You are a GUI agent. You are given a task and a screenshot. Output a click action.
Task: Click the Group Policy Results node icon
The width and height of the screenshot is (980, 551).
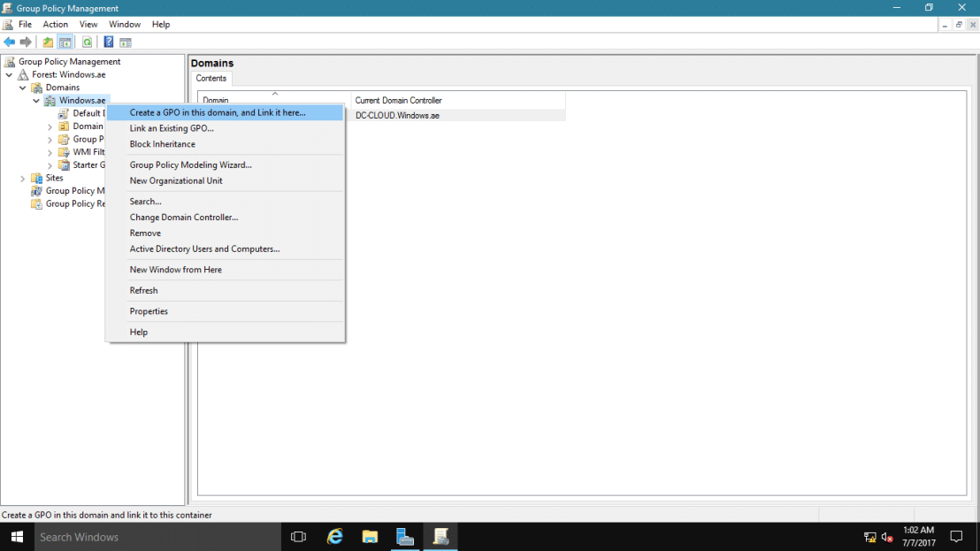37,203
